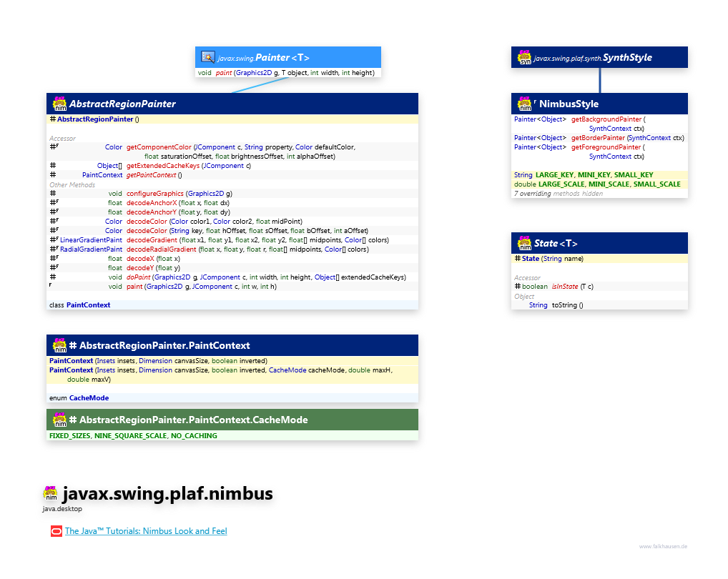This screenshot has height=579, width=728.
Task: Click LARGE_KEY, MINI_KEY, SMALL_KEY constants
Action: [x=594, y=175]
